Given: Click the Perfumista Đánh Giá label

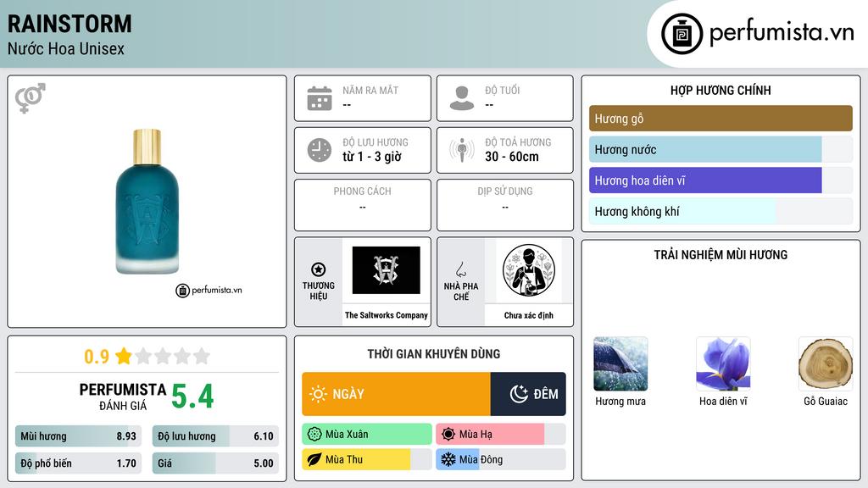Looking at the screenshot, I should tap(123, 396).
